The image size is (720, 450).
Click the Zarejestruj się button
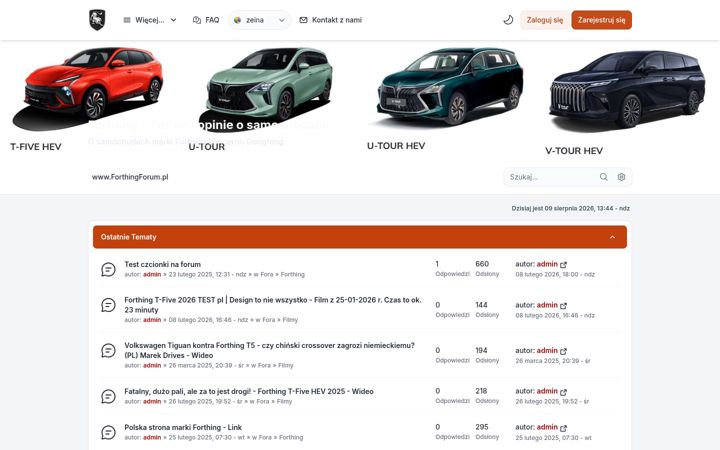pos(602,20)
